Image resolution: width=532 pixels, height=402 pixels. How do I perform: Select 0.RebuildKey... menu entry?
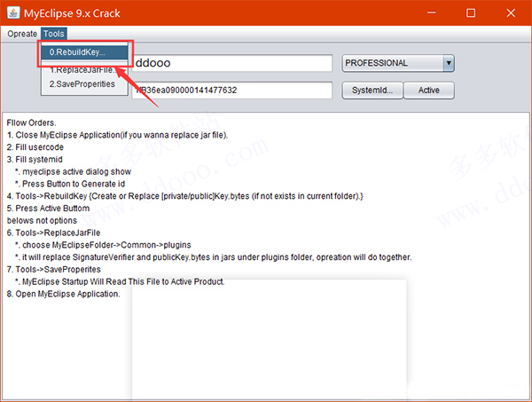tap(84, 52)
